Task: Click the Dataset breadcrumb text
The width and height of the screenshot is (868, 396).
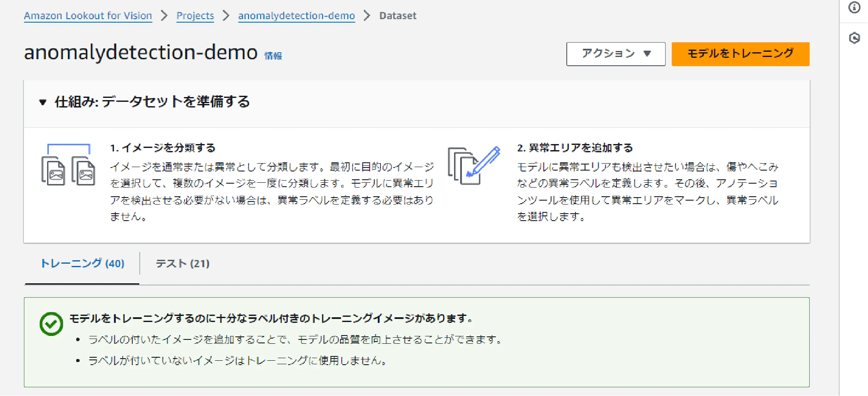Action: [x=398, y=16]
